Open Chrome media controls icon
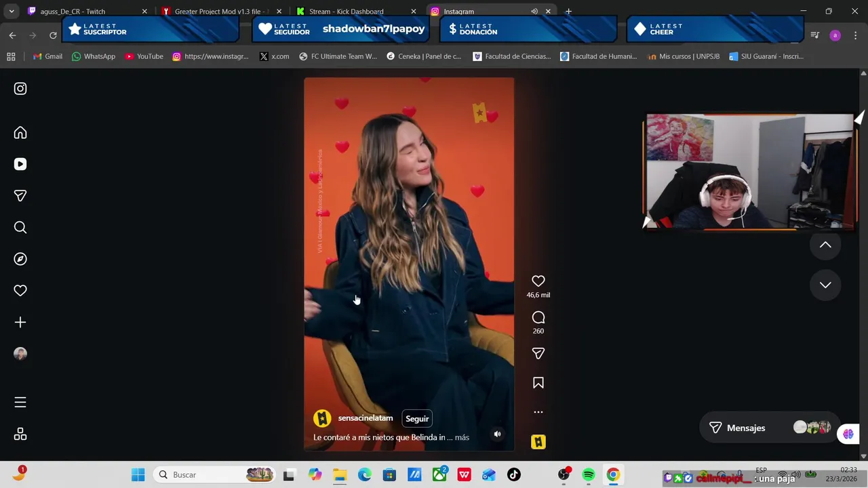Viewport: 868px width, 488px height. [815, 35]
